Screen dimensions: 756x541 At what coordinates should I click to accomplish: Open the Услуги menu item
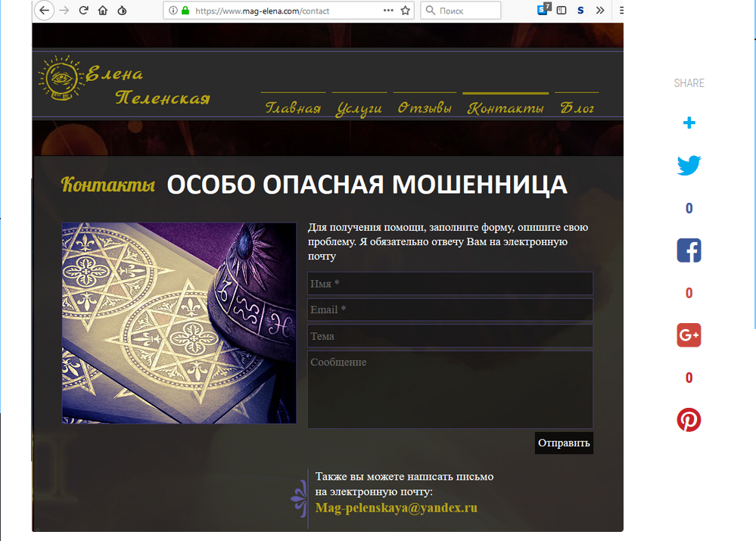click(359, 108)
